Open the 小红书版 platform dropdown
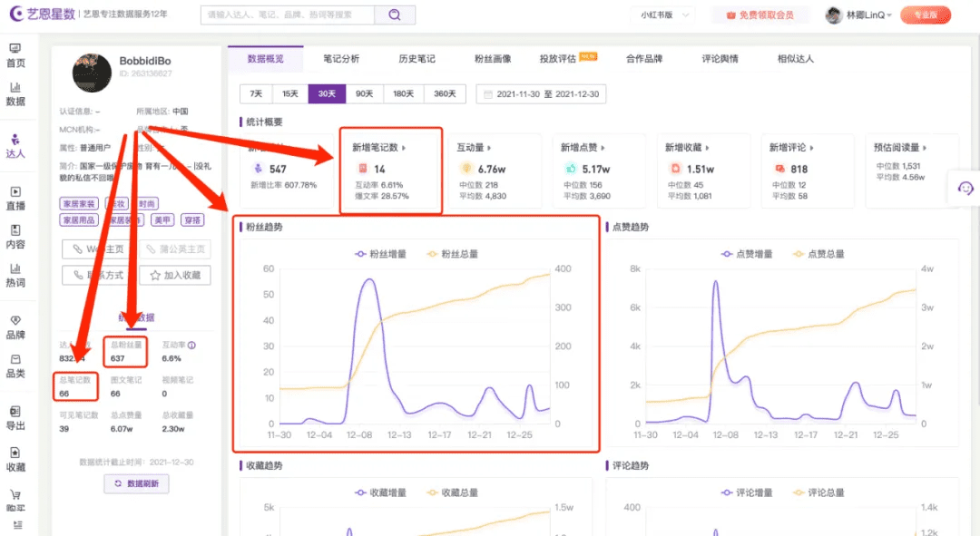Screen dimensions: 980x536 tap(664, 15)
